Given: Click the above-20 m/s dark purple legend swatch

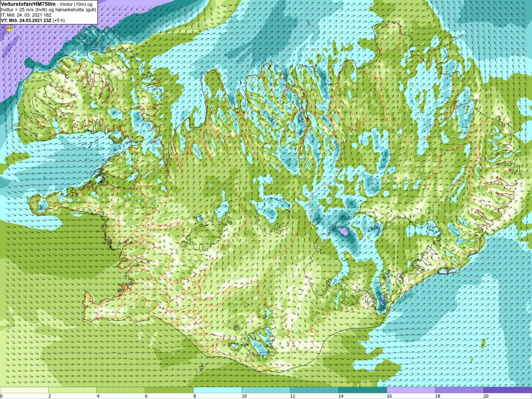Looking at the screenshot, I should pos(507,390).
